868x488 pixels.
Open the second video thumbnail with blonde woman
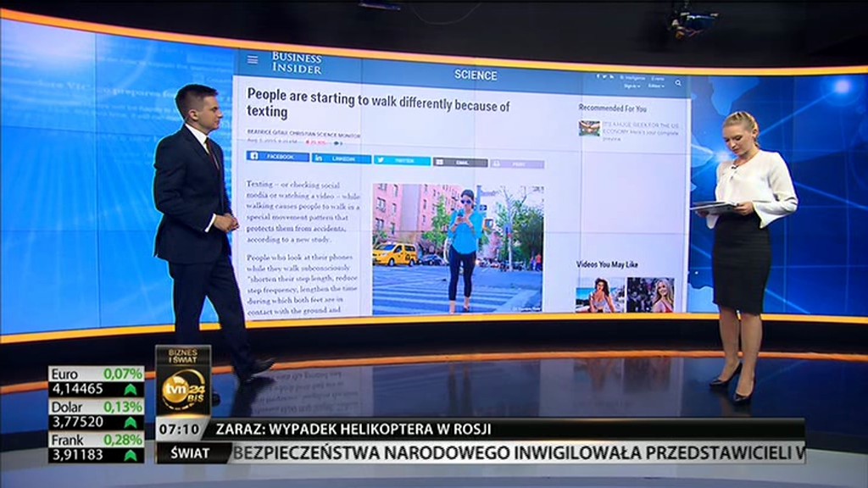tap(650, 295)
